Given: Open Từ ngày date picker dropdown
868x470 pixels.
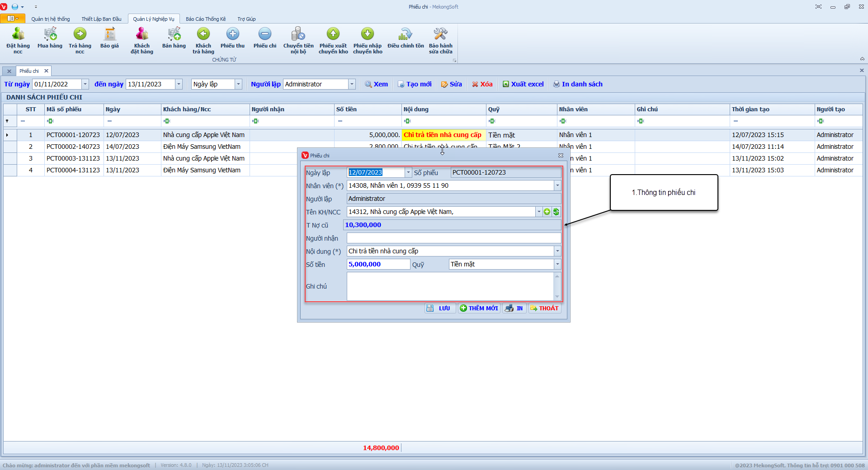Looking at the screenshot, I should click(85, 84).
